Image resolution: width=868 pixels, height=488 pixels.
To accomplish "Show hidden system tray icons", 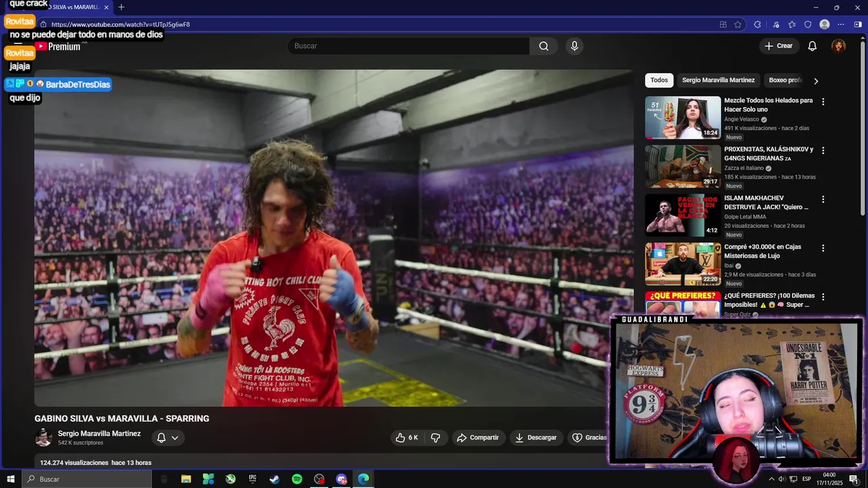I will 771,479.
